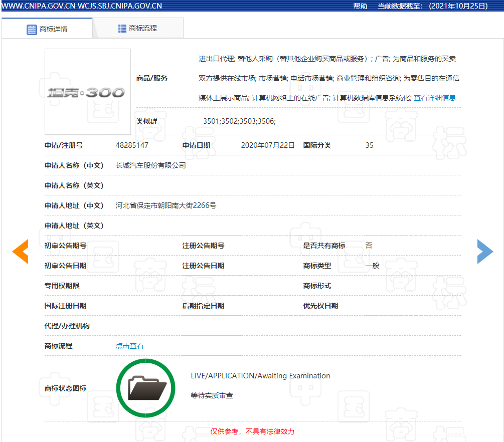Open the 帮助 help link

(x=360, y=6)
